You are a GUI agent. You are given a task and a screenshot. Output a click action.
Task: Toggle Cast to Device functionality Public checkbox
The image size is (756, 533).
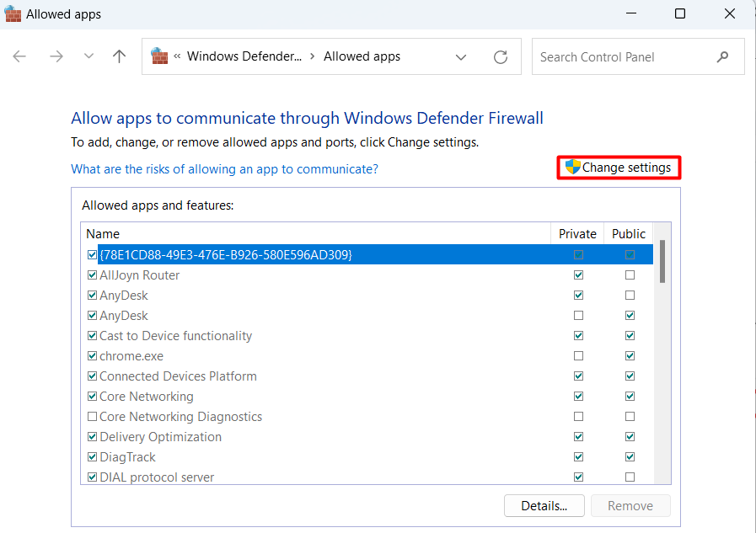pyautogui.click(x=630, y=336)
